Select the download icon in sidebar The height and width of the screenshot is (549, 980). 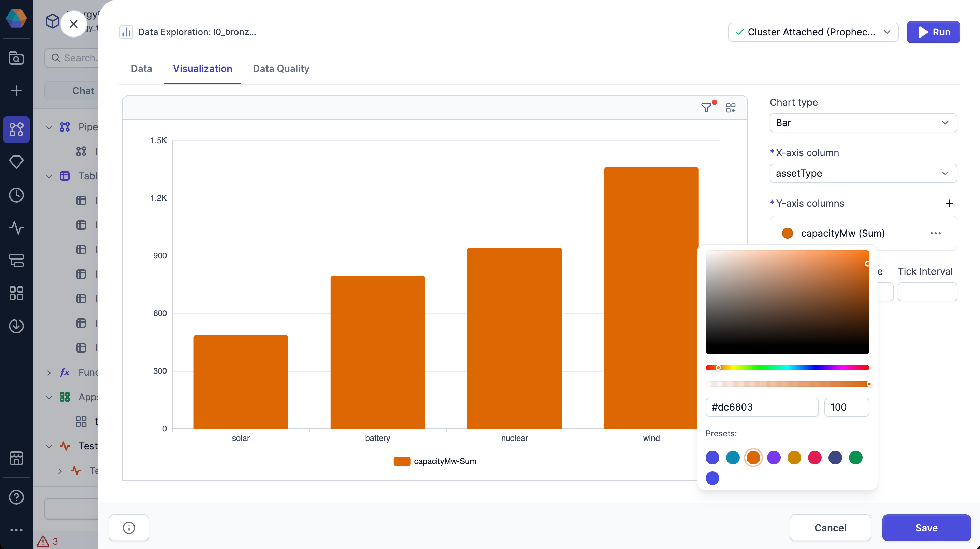[x=16, y=326]
